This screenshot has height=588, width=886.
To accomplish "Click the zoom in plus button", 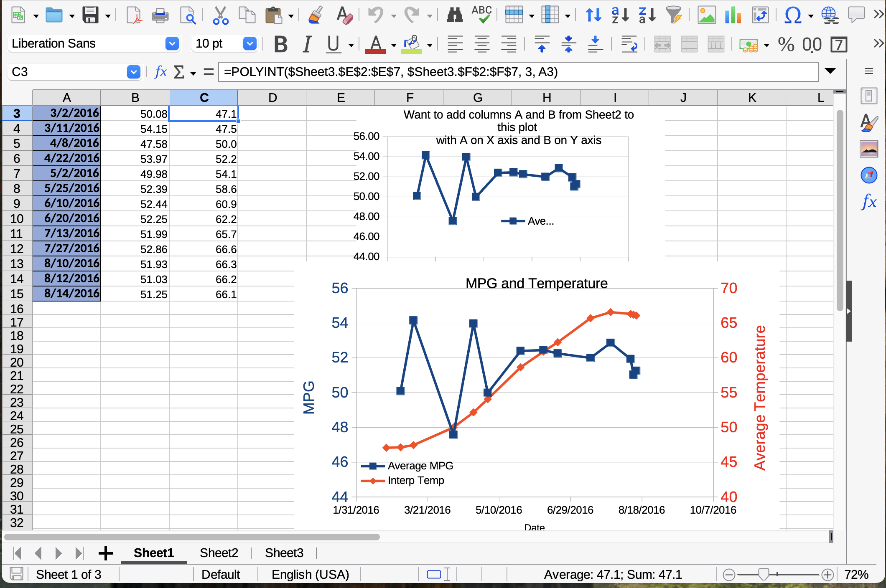I will pyautogui.click(x=827, y=575).
